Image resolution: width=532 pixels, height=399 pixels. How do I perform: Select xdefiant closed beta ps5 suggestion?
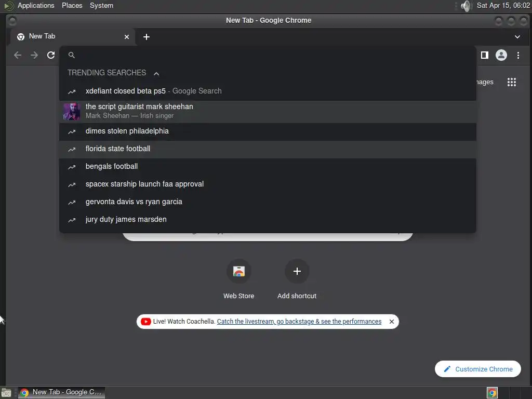tap(268, 91)
